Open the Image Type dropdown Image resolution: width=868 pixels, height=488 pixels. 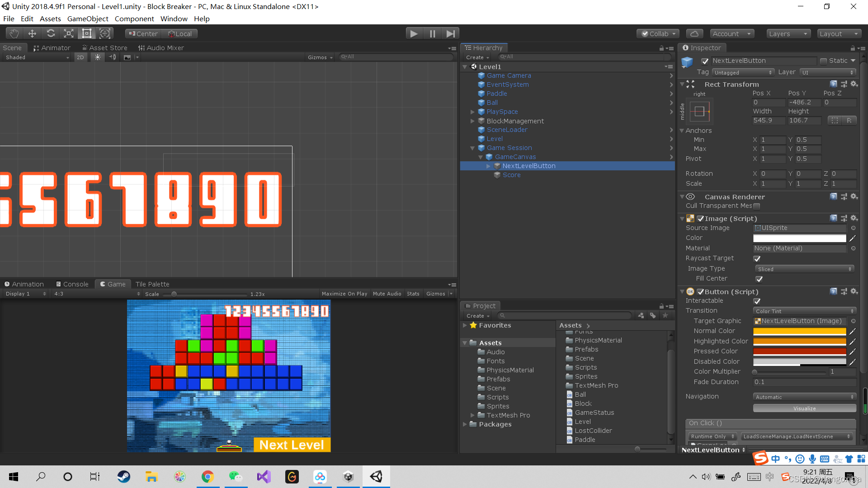[804, 269]
